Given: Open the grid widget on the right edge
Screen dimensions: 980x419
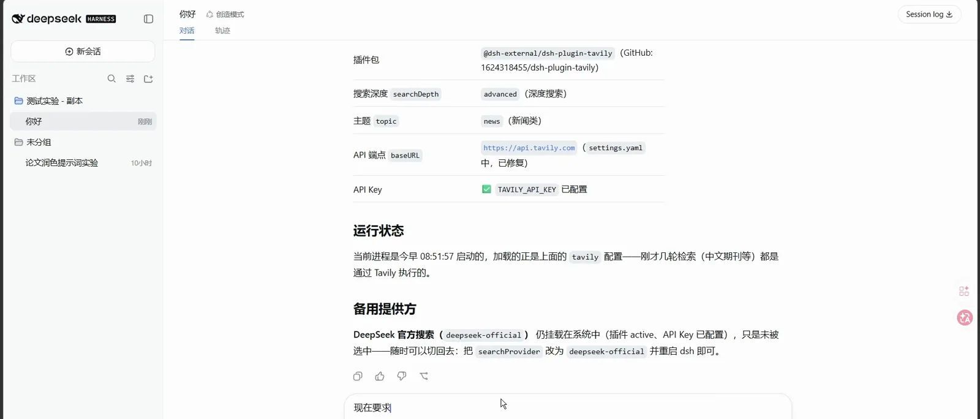Looking at the screenshot, I should [x=964, y=291].
